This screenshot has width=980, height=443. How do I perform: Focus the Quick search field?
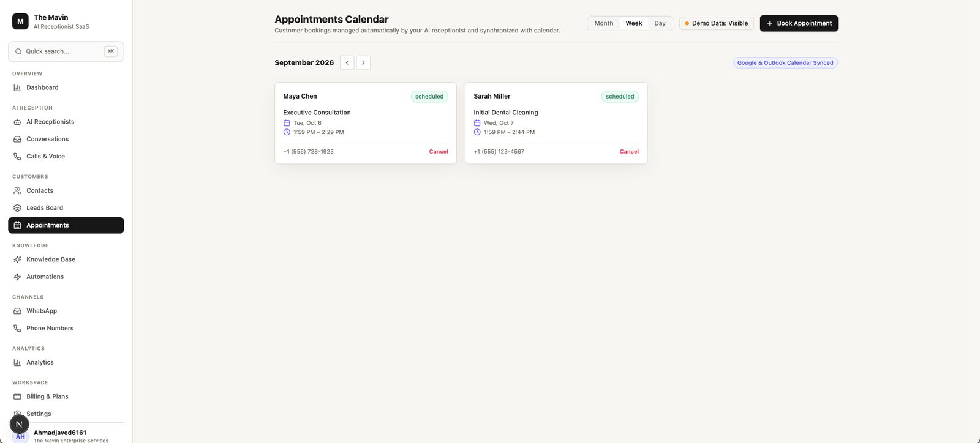[66, 51]
